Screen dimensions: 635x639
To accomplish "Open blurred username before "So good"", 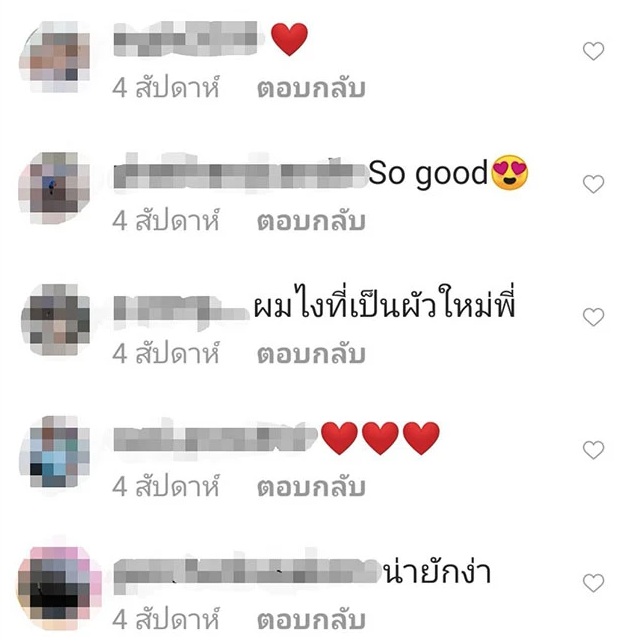I will 240,170.
